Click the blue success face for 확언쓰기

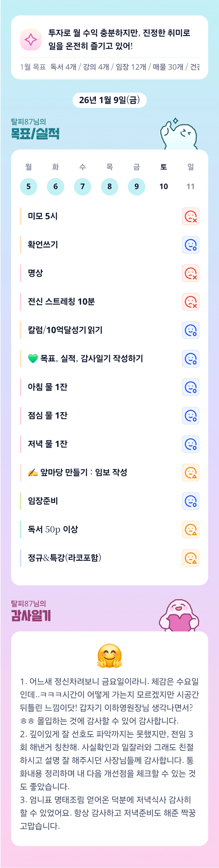[x=190, y=245]
